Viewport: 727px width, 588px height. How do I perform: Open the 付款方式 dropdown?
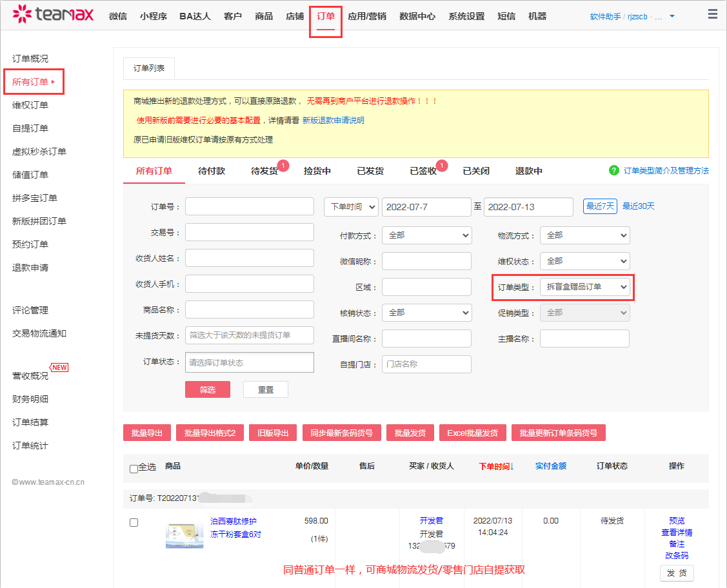click(x=426, y=235)
